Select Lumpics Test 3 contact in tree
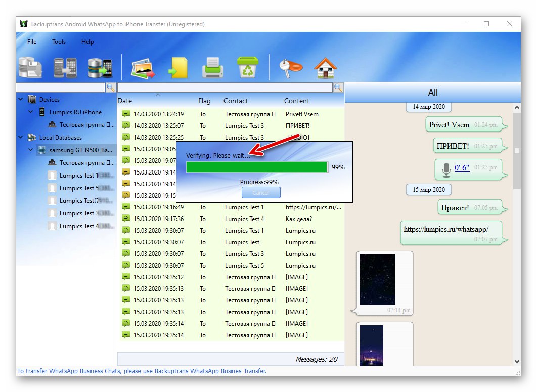Image resolution: width=537 pixels, height=392 pixels. 81,213
